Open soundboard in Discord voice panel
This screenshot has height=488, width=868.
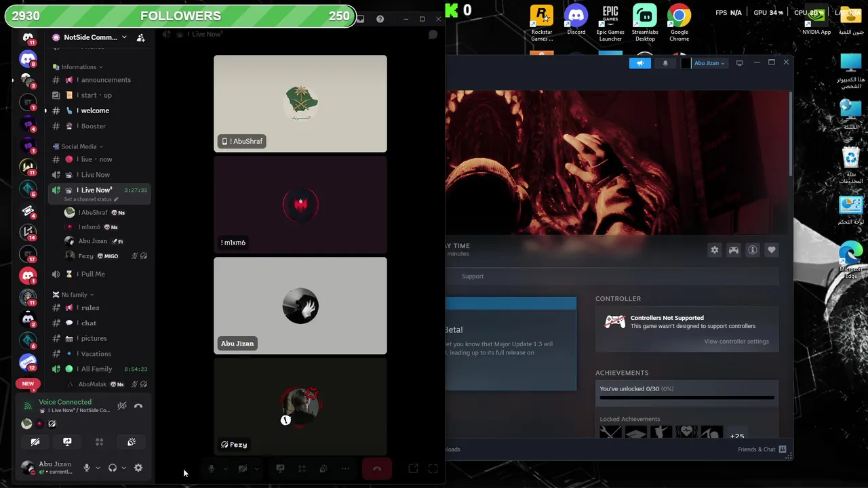(x=132, y=442)
